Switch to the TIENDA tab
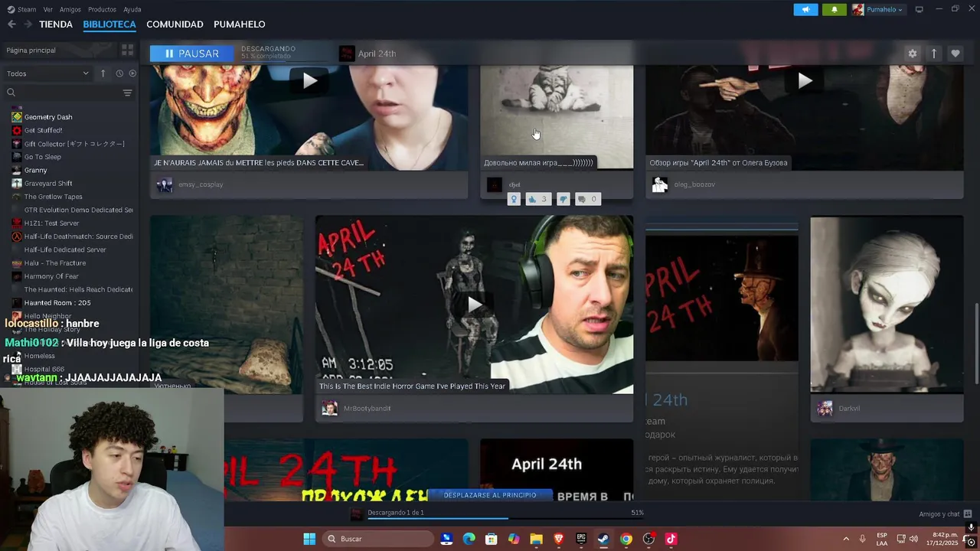 point(56,24)
